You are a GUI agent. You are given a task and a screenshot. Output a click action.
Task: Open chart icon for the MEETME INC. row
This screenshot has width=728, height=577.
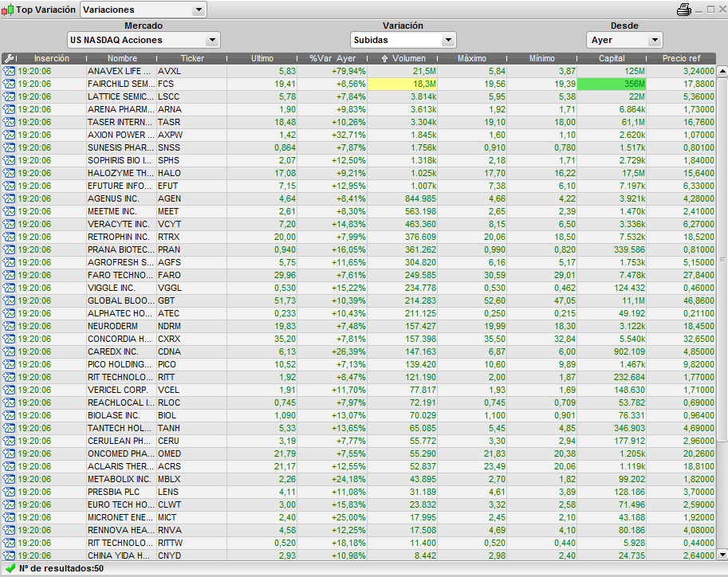pyautogui.click(x=9, y=212)
